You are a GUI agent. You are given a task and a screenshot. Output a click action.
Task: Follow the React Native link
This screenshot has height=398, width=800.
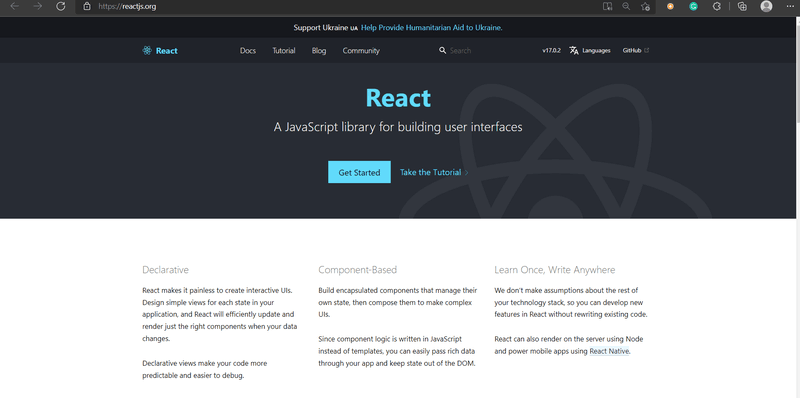point(609,351)
